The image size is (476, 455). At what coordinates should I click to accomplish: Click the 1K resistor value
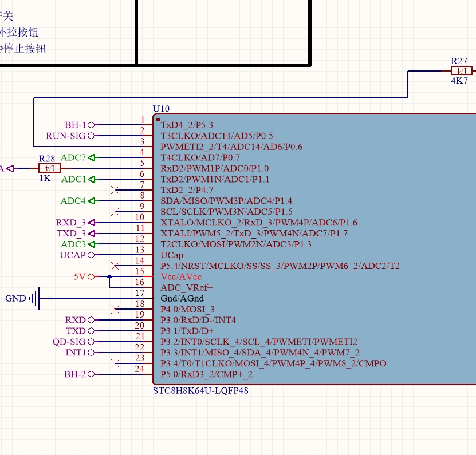tap(45, 178)
